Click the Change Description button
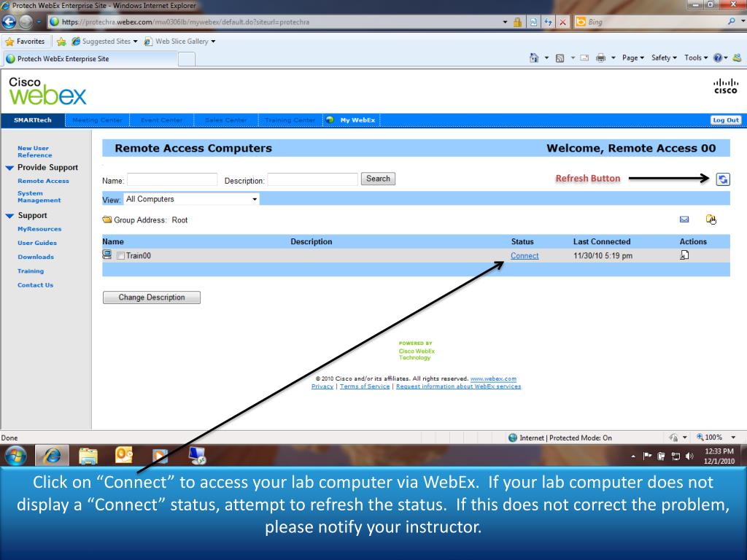Image resolution: width=747 pixels, height=560 pixels. click(152, 297)
